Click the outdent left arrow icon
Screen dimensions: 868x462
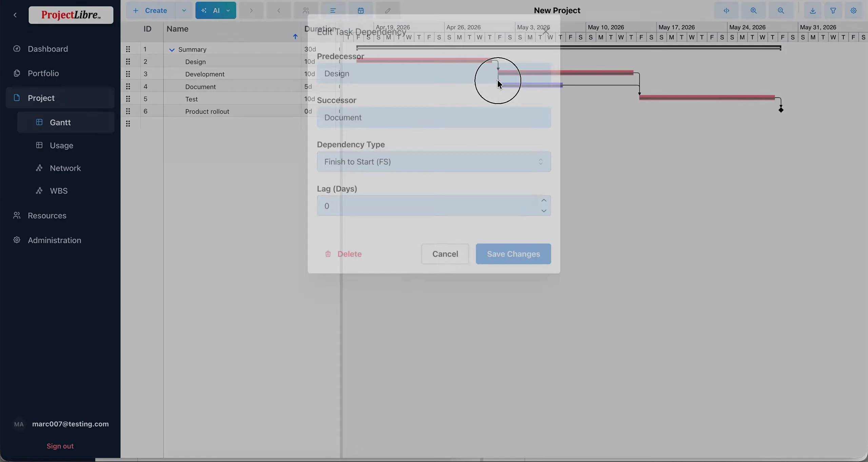pyautogui.click(x=279, y=11)
